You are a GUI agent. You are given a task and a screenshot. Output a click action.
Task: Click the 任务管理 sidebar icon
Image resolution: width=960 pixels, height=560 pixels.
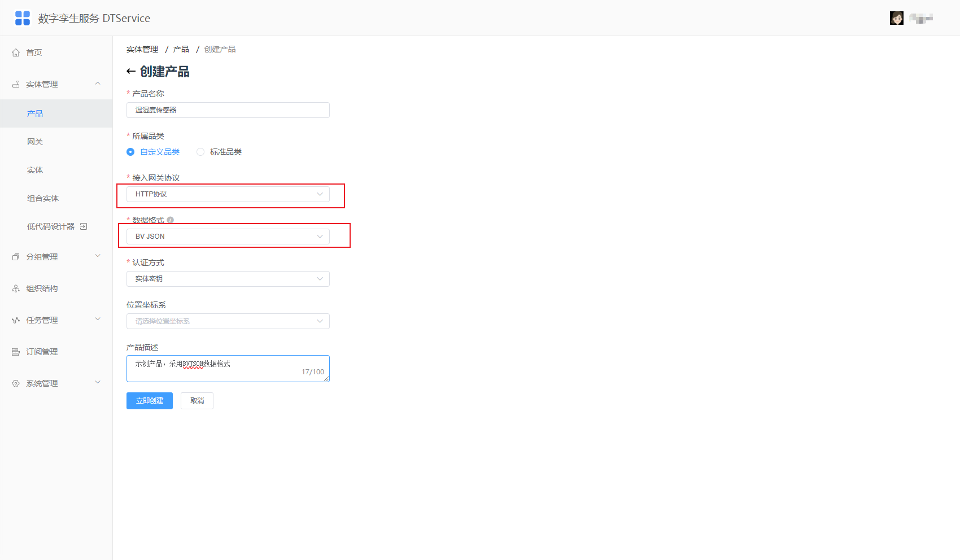pos(16,320)
